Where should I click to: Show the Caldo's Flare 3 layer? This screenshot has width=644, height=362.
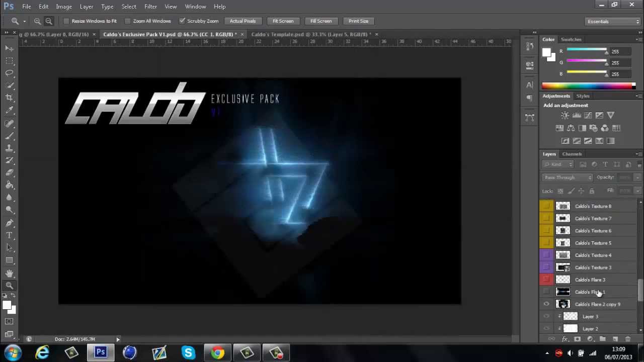point(546,280)
